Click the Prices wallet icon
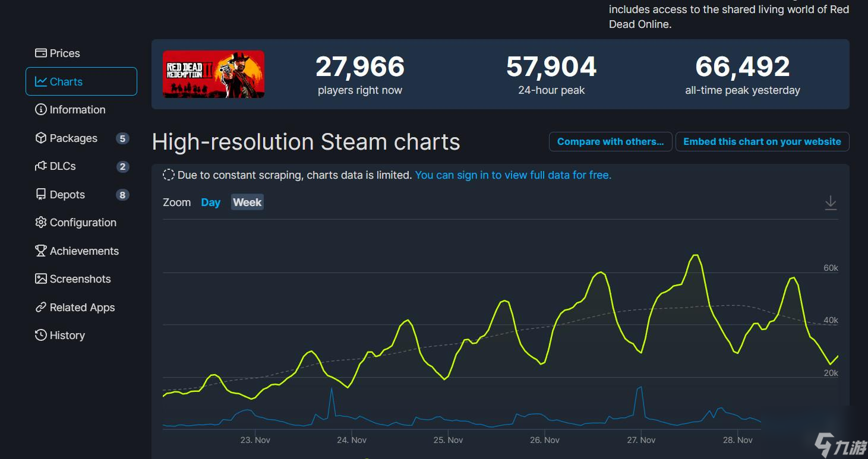This screenshot has height=459, width=868. click(41, 53)
